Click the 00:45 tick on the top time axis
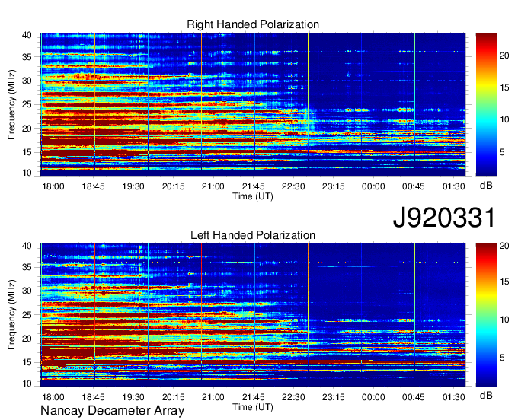The image size is (518, 420). (x=414, y=186)
